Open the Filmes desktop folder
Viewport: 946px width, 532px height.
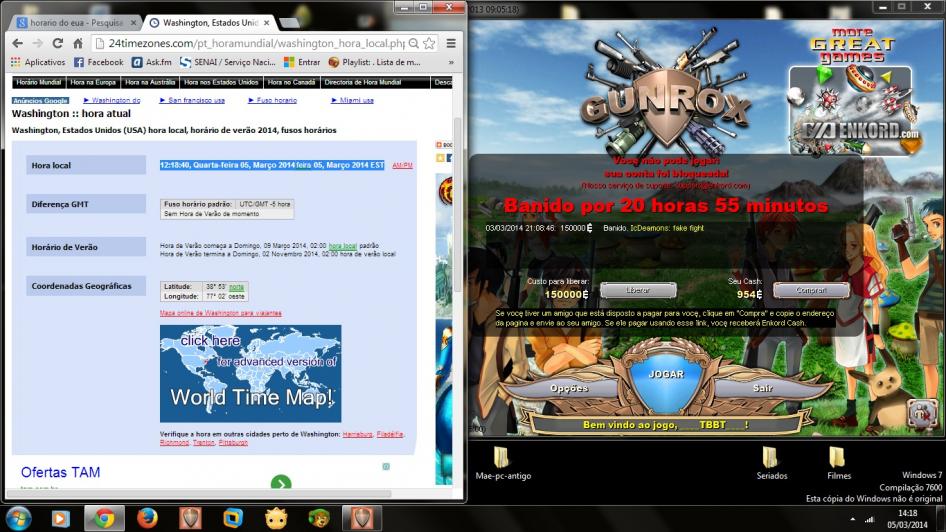coord(838,463)
